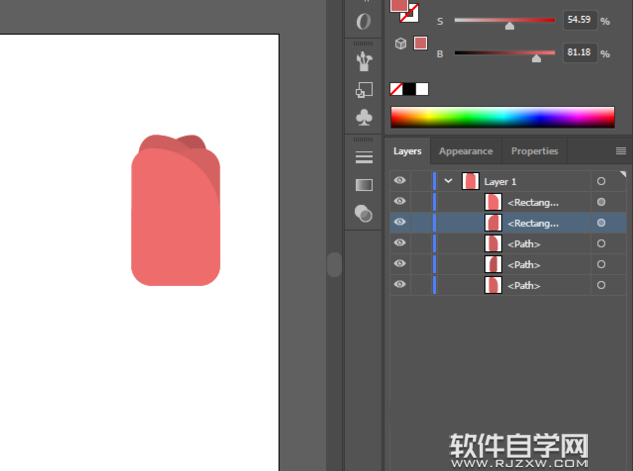
Task: Hide the bottom Path sublayer
Action: 400,286
